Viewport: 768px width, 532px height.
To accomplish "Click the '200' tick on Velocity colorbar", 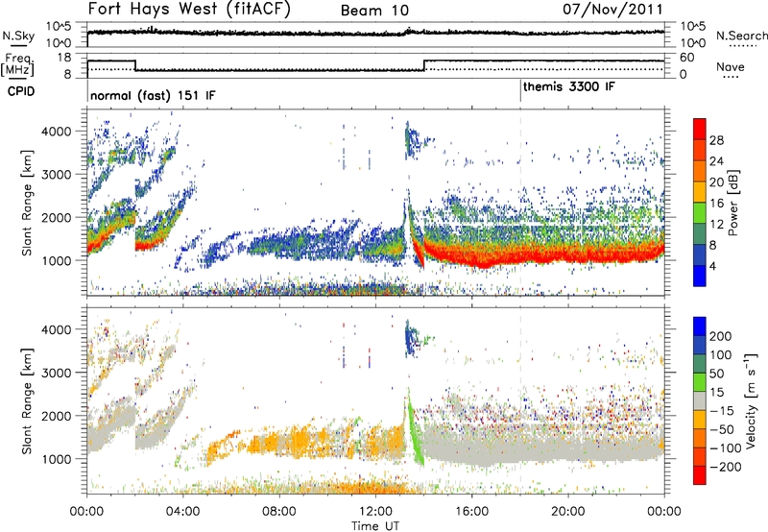I will pos(720,336).
